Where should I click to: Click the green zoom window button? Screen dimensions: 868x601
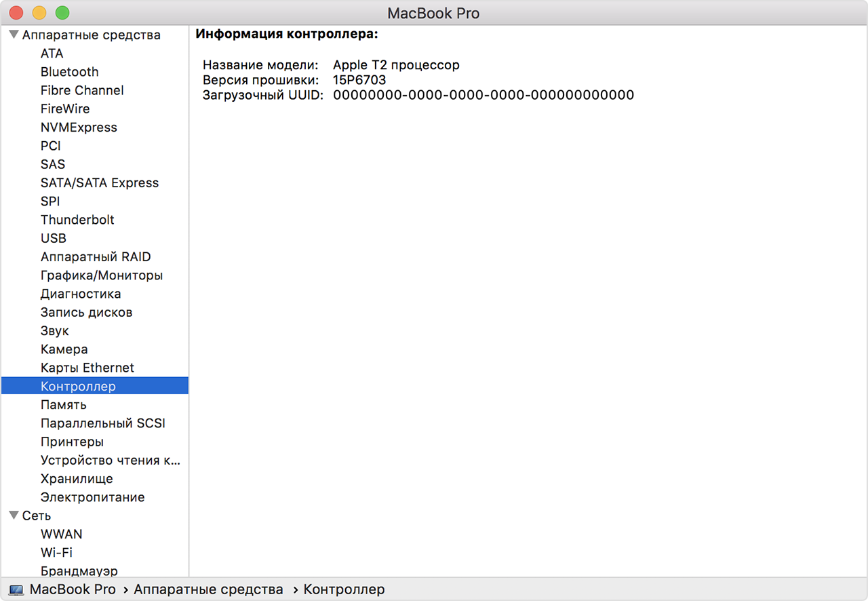coord(62,12)
